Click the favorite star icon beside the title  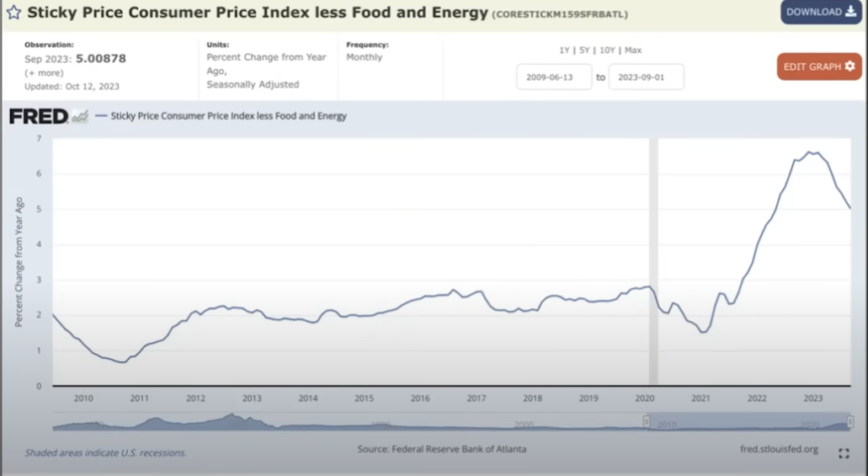(13, 12)
